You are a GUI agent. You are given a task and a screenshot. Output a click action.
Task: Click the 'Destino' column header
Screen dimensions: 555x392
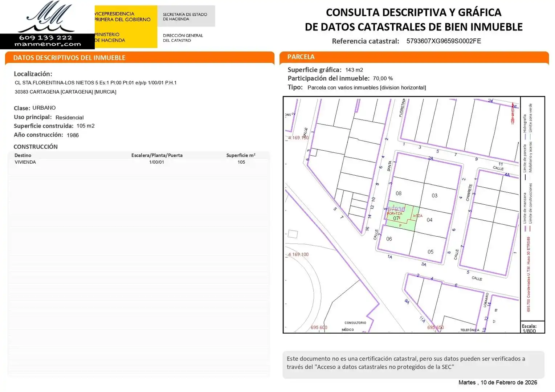point(23,155)
